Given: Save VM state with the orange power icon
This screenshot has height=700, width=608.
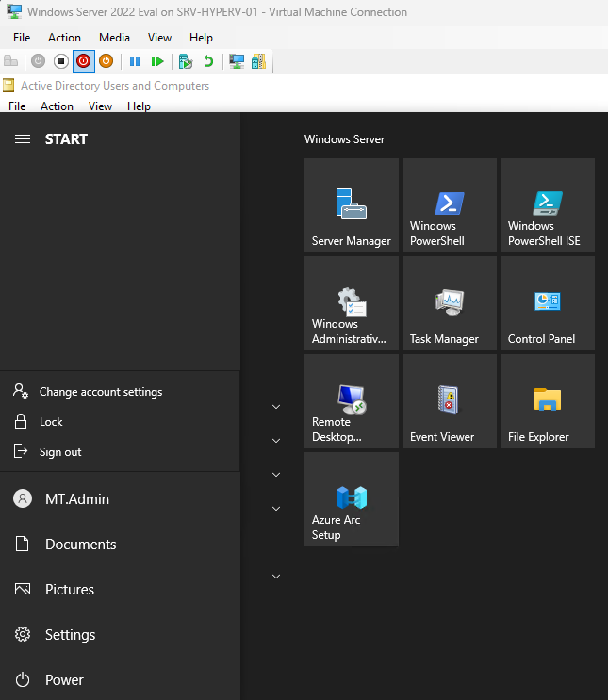Looking at the screenshot, I should (x=106, y=61).
